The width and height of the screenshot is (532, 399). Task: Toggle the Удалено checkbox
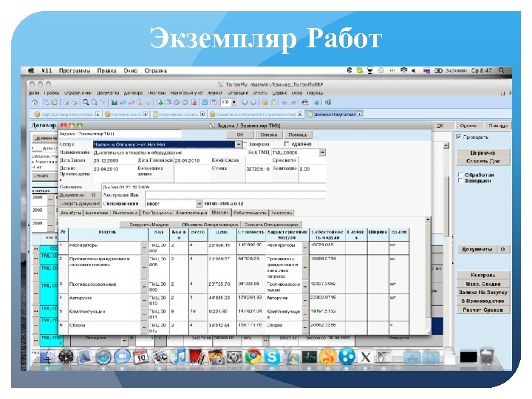(287, 144)
